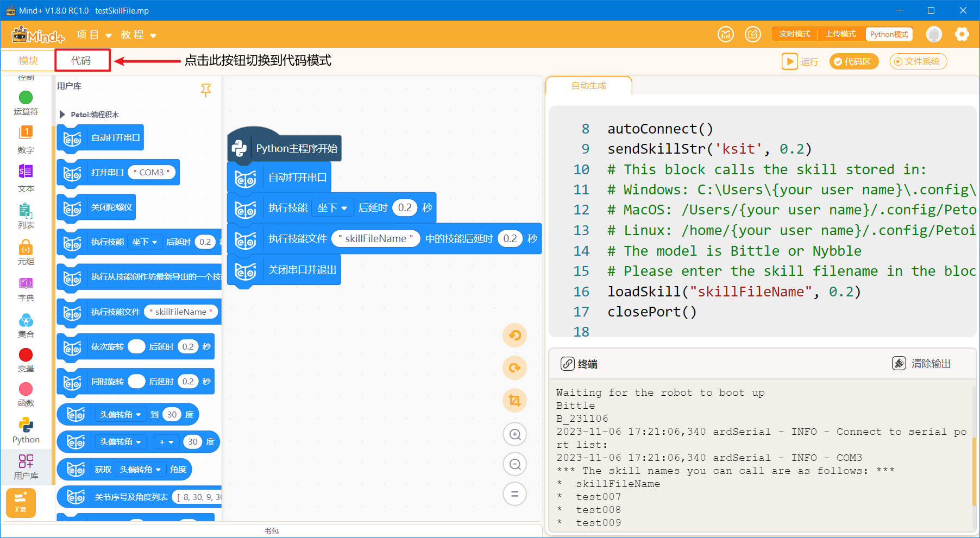The width and height of the screenshot is (980, 538).
Task: Switch to 实时模式 (real-time mode)
Action: coord(794,34)
